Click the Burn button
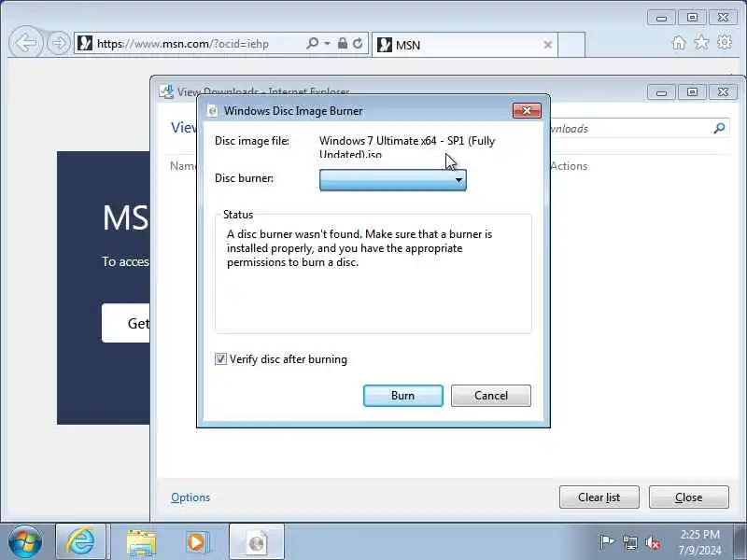The width and height of the screenshot is (747, 560). tap(403, 396)
